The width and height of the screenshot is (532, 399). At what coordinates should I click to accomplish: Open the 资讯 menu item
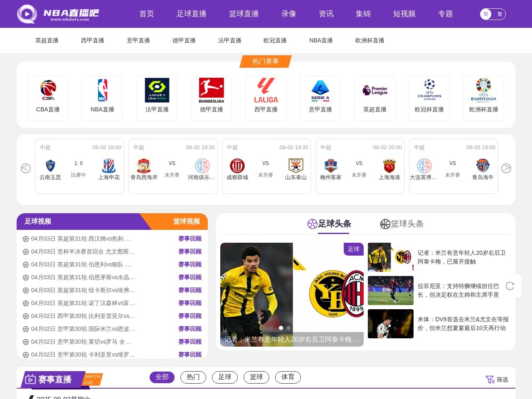[326, 14]
